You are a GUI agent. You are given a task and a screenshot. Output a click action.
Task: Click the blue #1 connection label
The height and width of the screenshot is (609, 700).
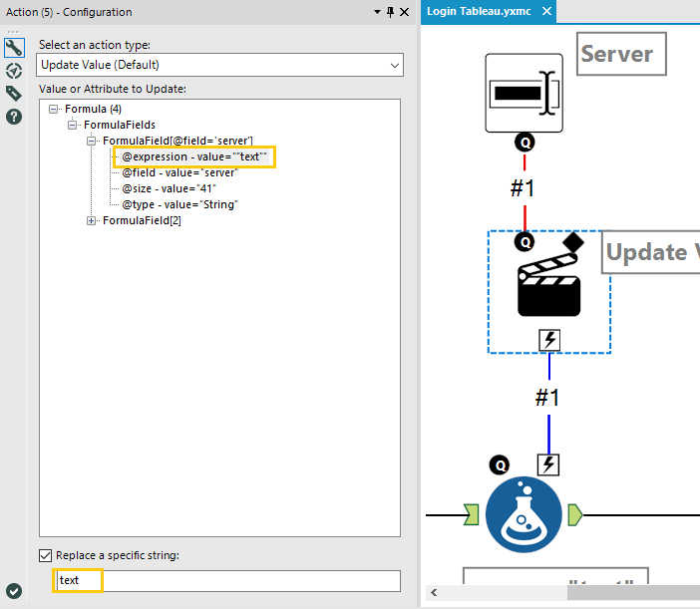(x=547, y=398)
